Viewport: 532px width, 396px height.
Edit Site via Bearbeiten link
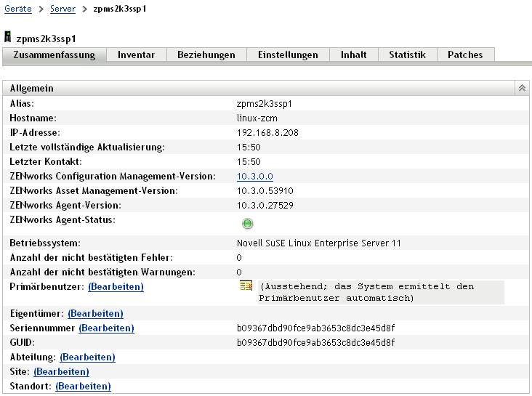61,372
